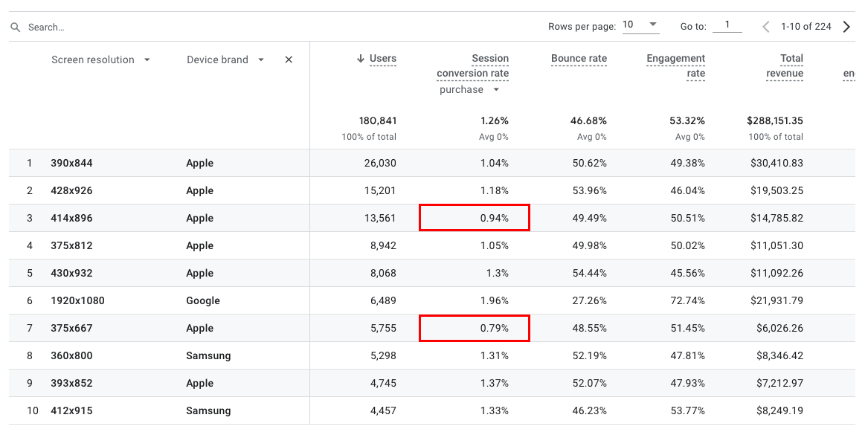Click the Google device brand cell
Image resolution: width=868 pixels, height=435 pixels.
pyautogui.click(x=202, y=301)
